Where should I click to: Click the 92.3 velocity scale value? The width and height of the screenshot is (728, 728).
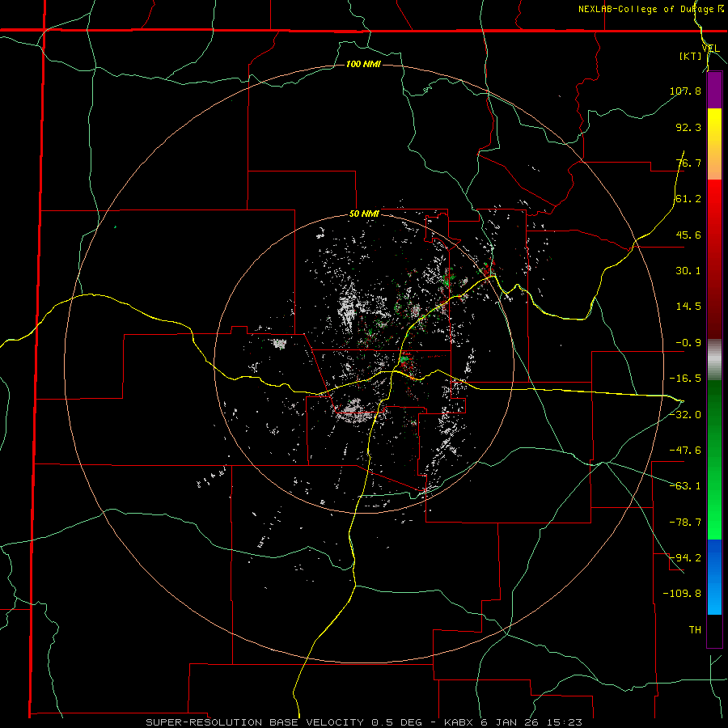pyautogui.click(x=688, y=127)
